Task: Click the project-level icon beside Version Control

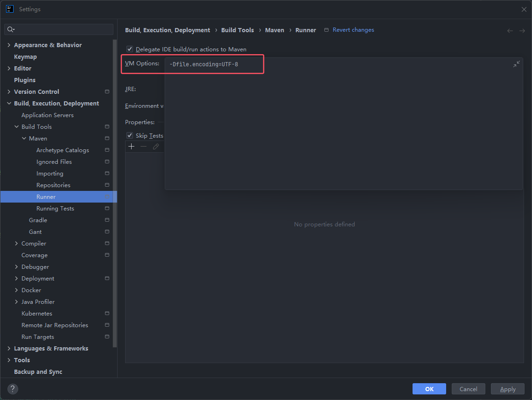Action: [x=107, y=91]
